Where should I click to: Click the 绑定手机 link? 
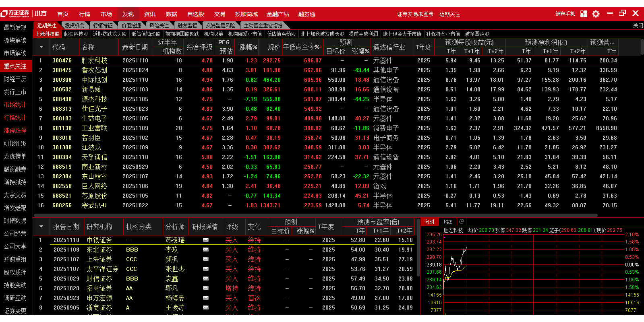pyautogui.click(x=565, y=14)
